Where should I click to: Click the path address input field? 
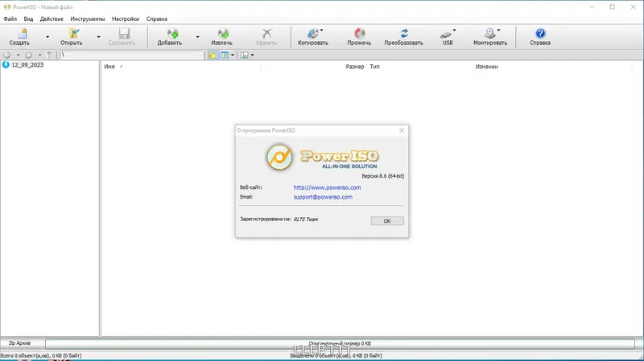tap(132, 55)
